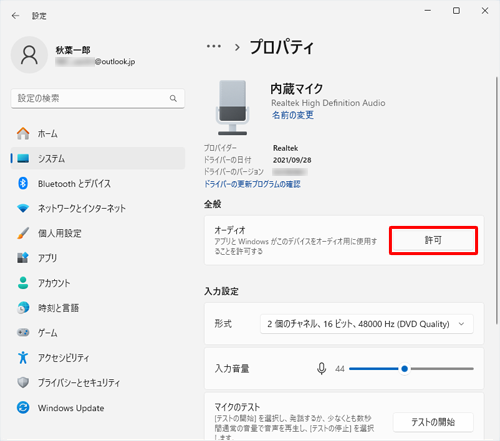Open the 形式 audio format dropdown

tap(367, 324)
